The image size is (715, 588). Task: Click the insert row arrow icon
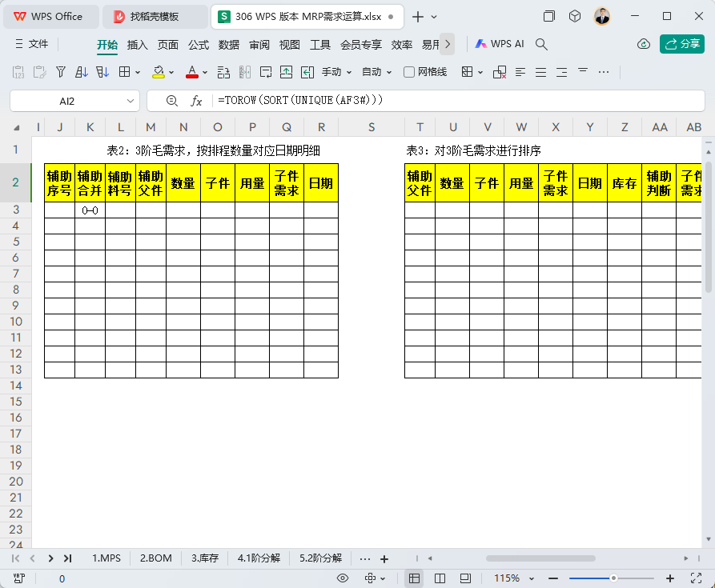(286, 72)
